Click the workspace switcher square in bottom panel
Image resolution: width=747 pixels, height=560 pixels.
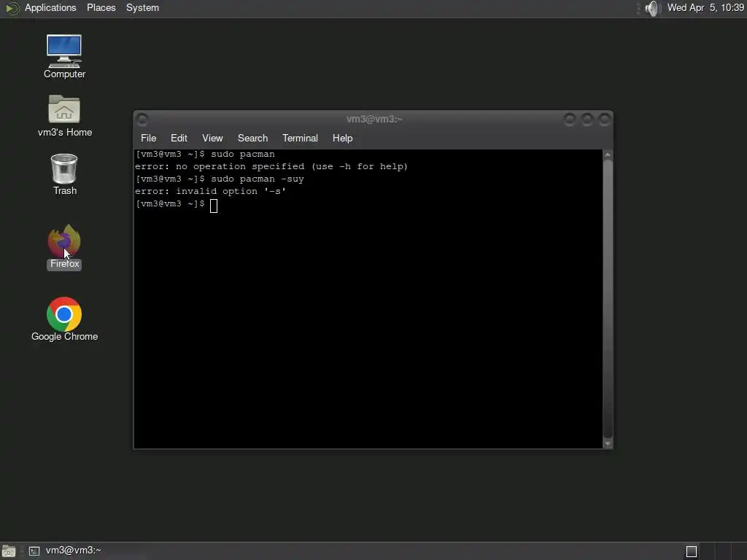pyautogui.click(x=692, y=551)
